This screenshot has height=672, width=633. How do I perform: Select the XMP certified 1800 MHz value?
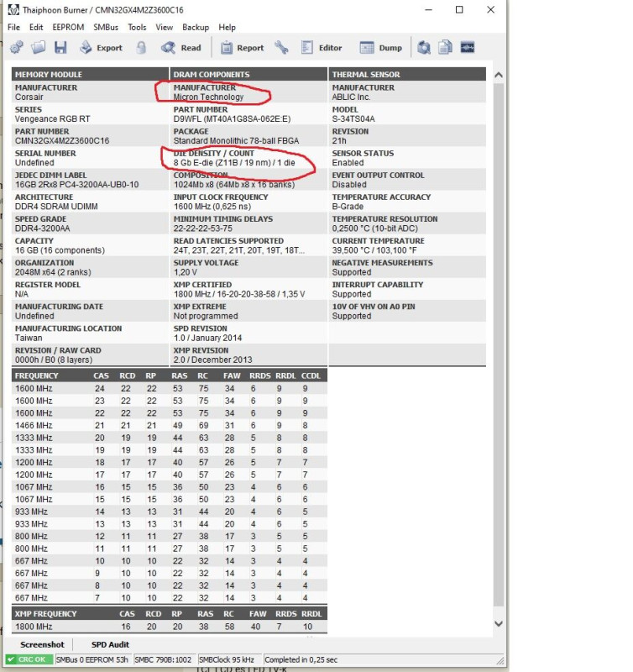pyautogui.click(x=239, y=295)
